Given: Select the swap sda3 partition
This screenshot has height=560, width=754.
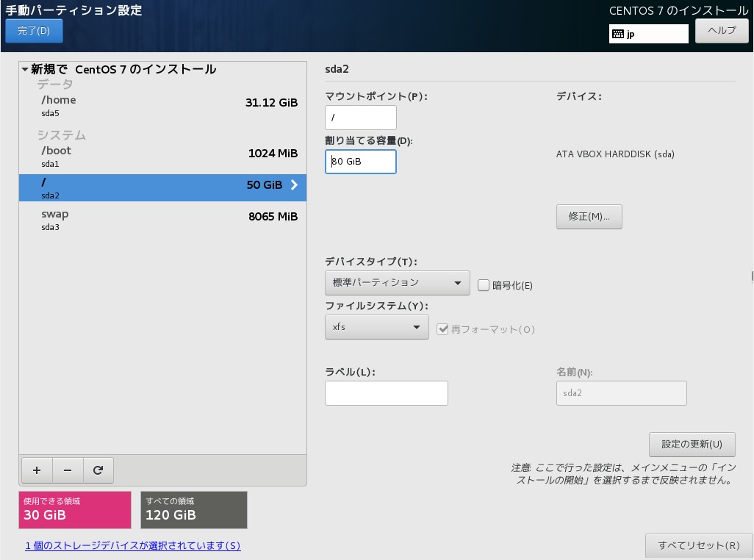Looking at the screenshot, I should (162, 219).
